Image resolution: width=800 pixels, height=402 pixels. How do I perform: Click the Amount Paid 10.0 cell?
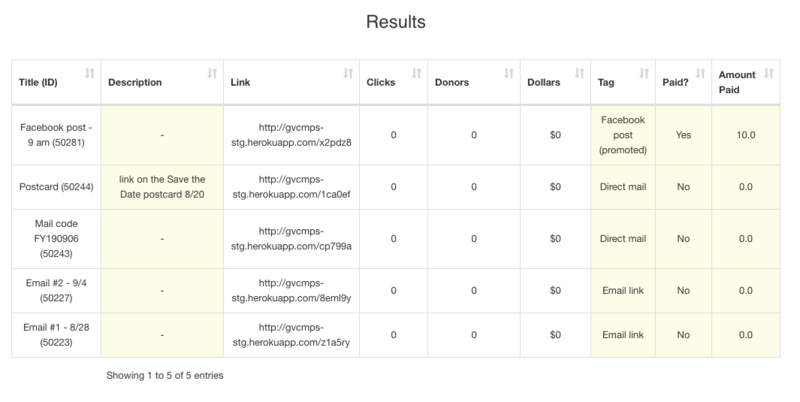(745, 134)
